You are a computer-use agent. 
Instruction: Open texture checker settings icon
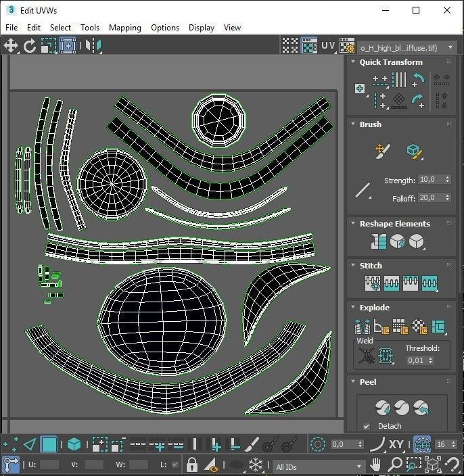(x=347, y=46)
